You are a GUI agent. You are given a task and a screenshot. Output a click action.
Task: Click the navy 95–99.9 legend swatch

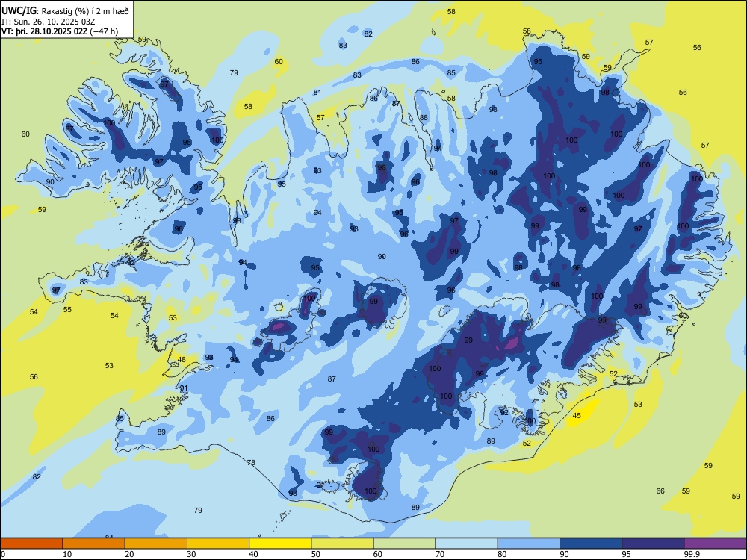(x=653, y=544)
